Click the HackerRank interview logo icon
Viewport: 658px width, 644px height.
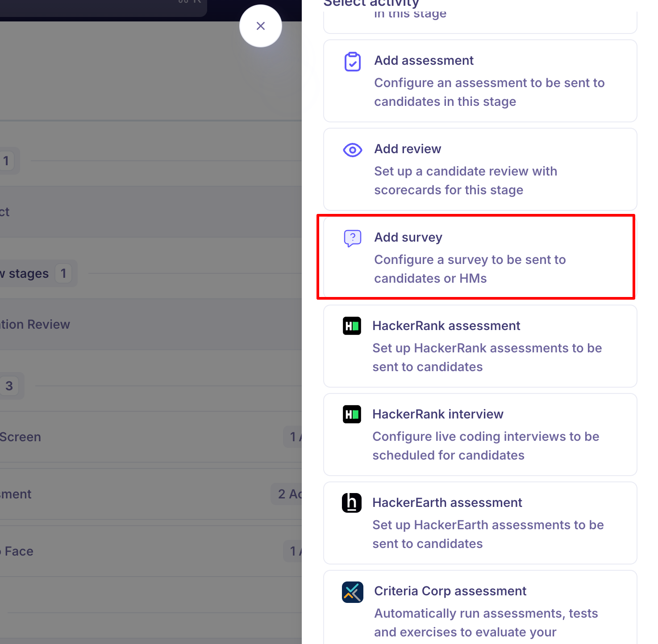352,414
